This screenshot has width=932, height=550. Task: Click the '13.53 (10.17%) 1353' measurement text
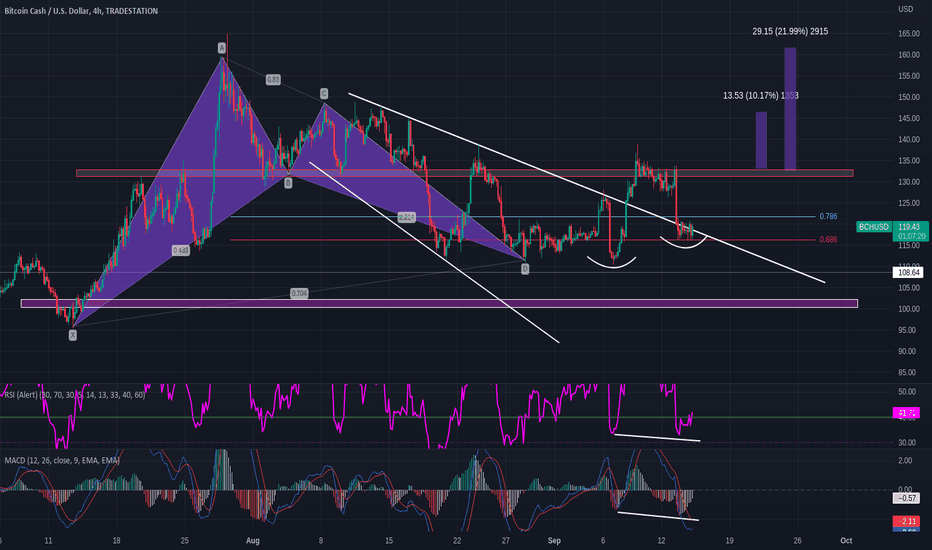pyautogui.click(x=760, y=95)
